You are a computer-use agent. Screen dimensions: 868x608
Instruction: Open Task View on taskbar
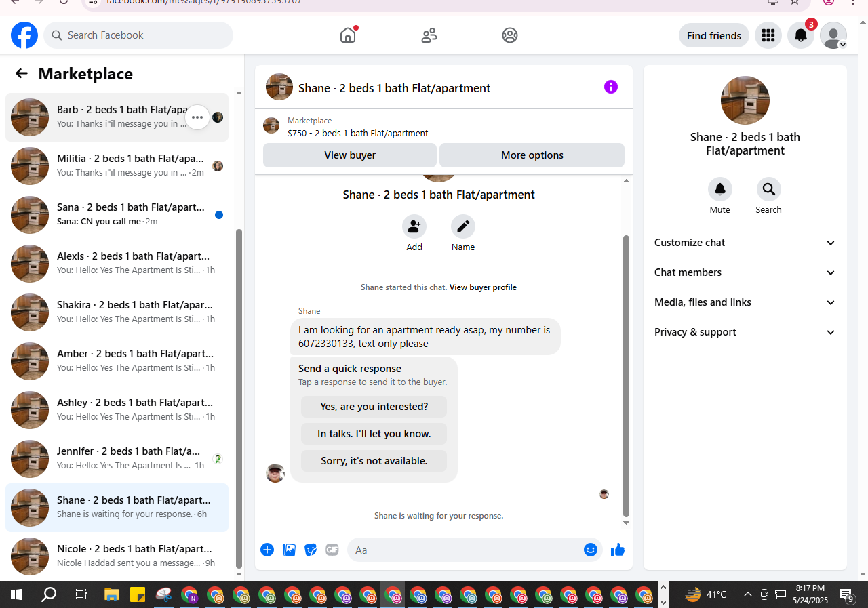click(81, 595)
